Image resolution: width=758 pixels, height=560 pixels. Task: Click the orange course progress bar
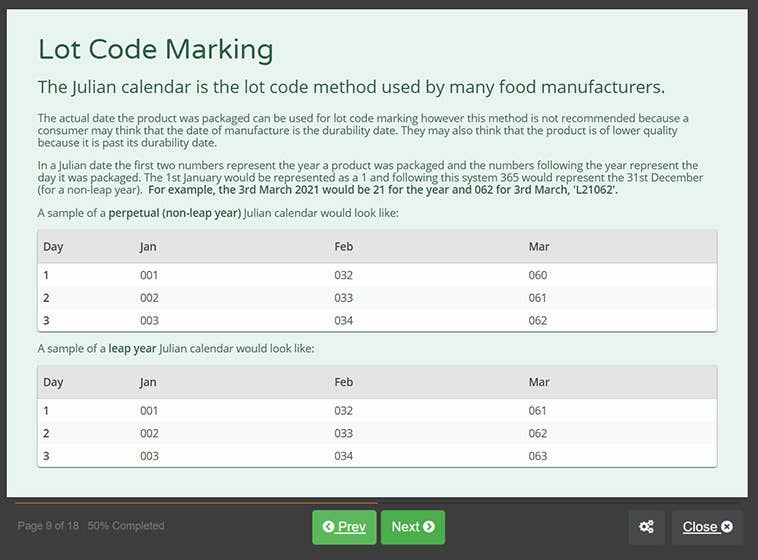pyautogui.click(x=196, y=502)
